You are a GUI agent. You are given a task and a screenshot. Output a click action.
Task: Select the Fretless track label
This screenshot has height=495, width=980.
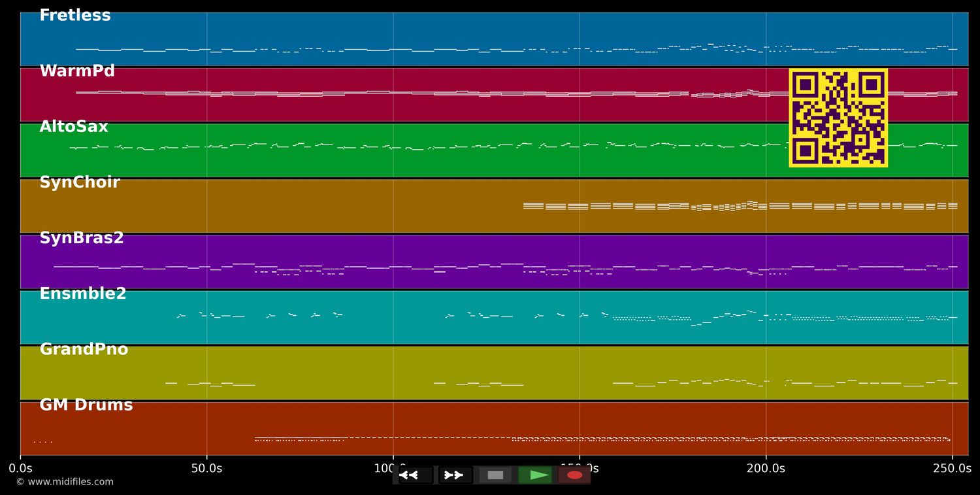click(75, 16)
